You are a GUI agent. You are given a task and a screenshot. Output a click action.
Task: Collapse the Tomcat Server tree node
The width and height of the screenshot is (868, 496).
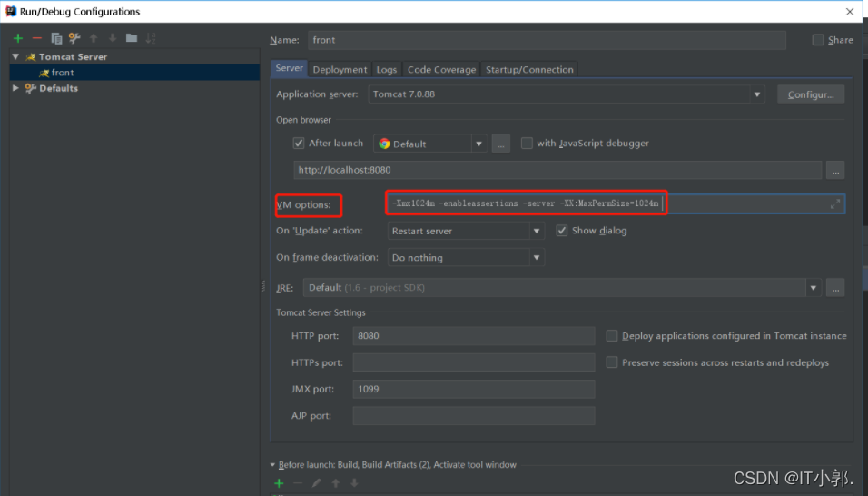click(x=15, y=56)
